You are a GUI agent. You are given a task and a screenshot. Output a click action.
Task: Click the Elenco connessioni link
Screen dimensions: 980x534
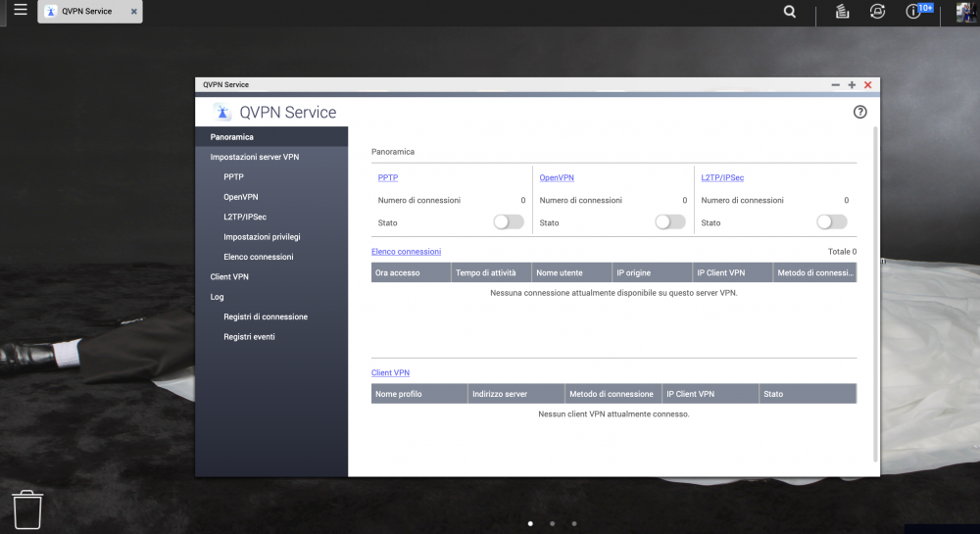click(x=406, y=252)
